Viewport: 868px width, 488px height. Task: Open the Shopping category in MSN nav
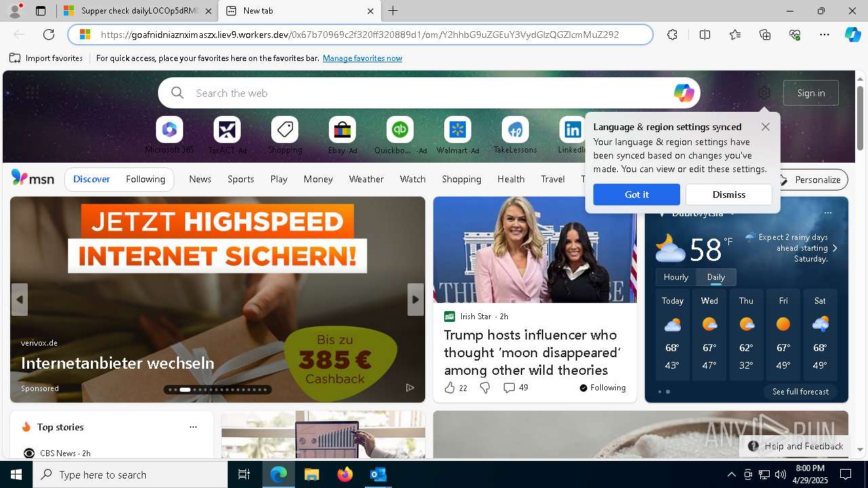tap(461, 179)
